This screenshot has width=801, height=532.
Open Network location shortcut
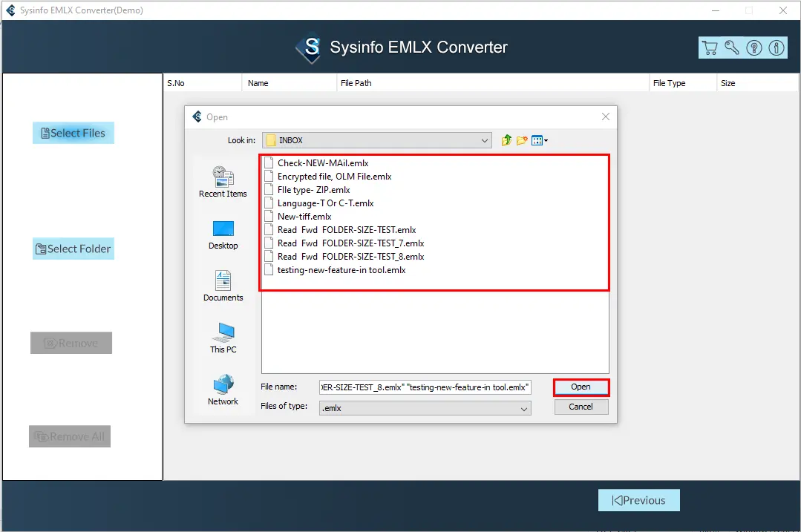click(x=223, y=390)
